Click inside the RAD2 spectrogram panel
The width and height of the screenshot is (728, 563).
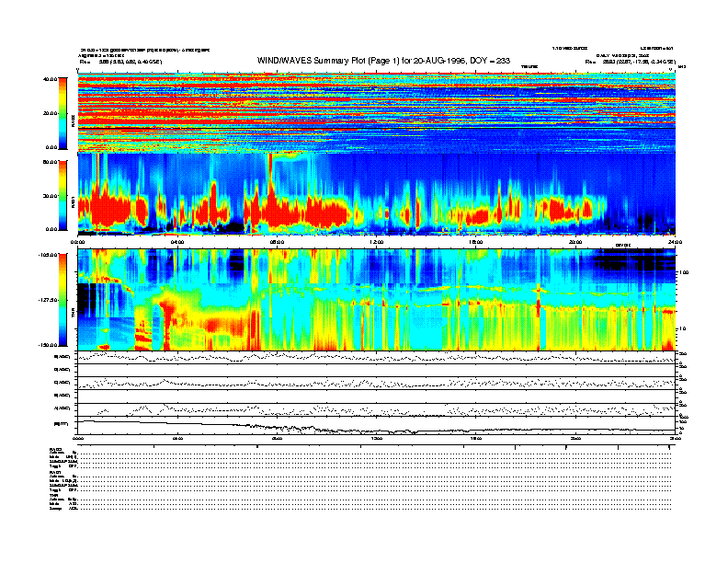[x=377, y=113]
